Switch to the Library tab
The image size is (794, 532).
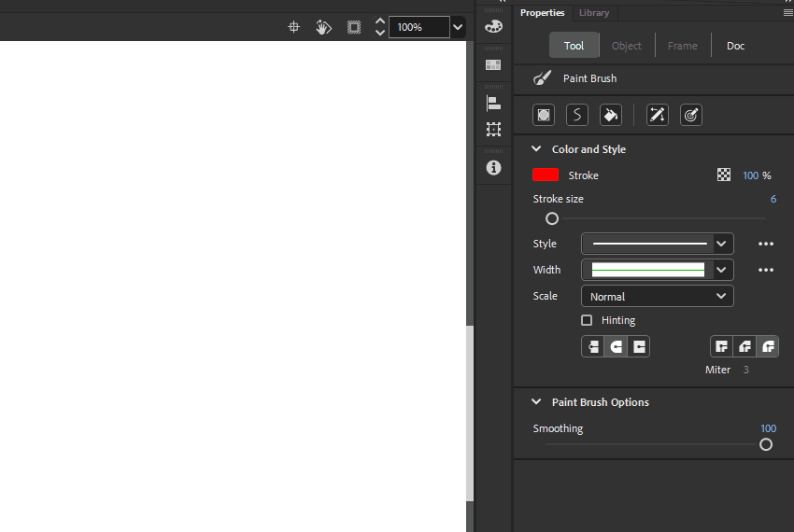[594, 13]
